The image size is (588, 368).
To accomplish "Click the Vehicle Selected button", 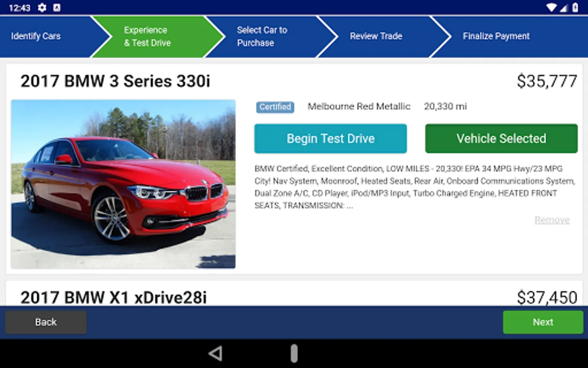I will tap(501, 139).
